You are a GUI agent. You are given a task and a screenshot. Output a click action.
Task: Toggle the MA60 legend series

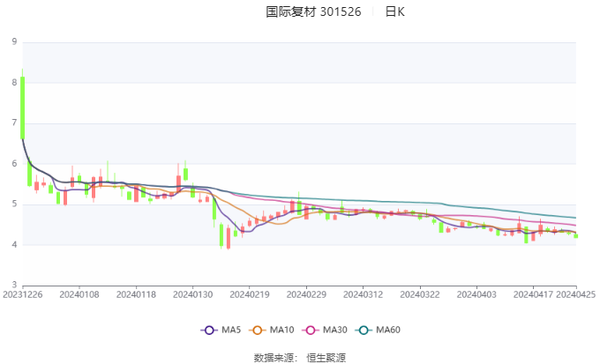pyautogui.click(x=378, y=330)
